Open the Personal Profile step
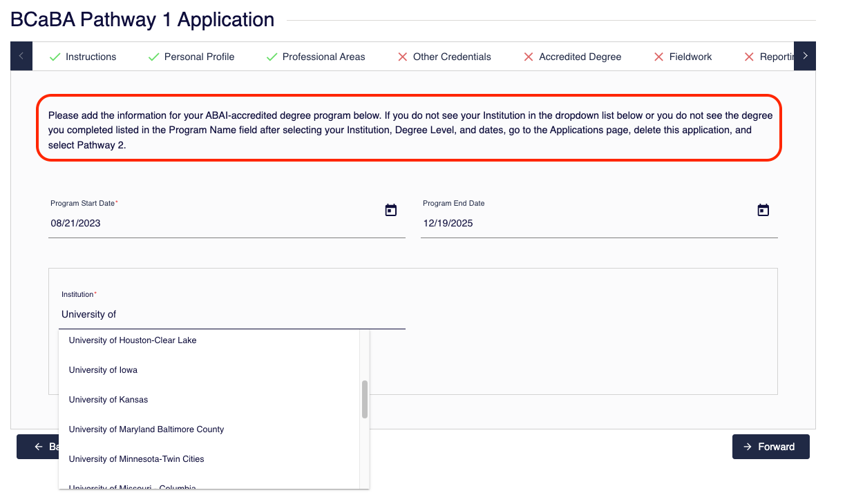 [191, 57]
